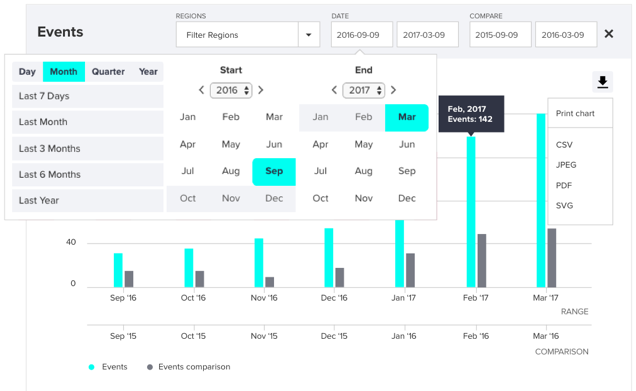Choose the Last 7 Days preset
Screen dimensions: 636x391
coord(88,96)
